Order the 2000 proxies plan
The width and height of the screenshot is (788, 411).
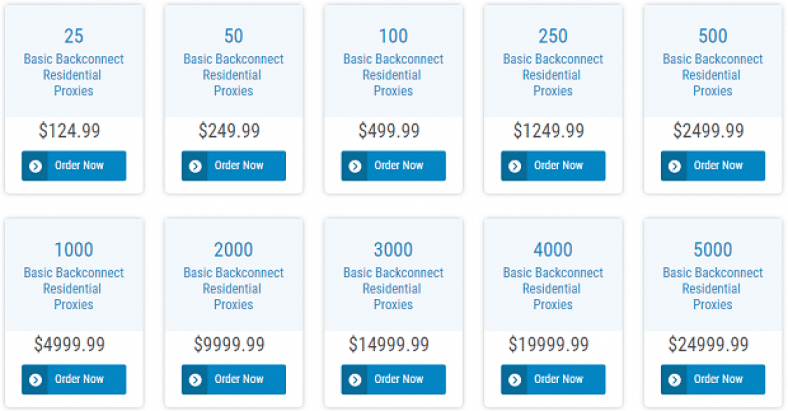click(x=234, y=379)
